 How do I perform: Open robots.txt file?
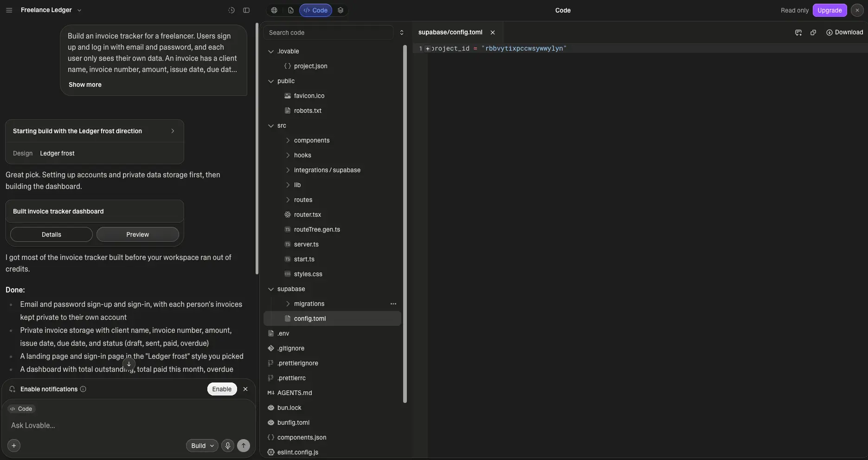click(x=332, y=110)
